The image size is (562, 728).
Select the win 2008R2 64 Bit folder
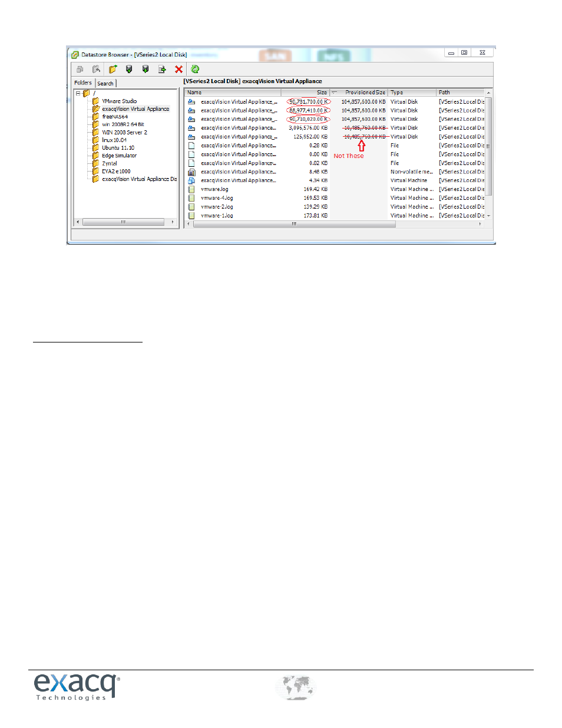(123, 124)
